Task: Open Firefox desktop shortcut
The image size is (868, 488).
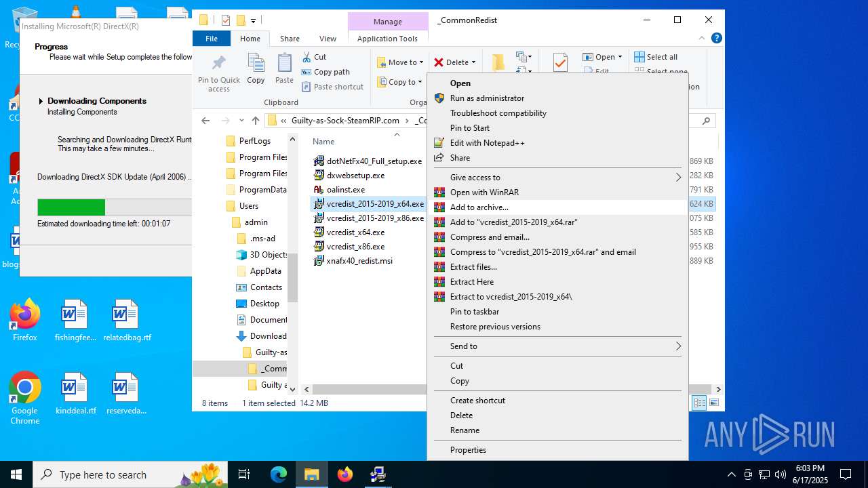Action: tap(25, 321)
